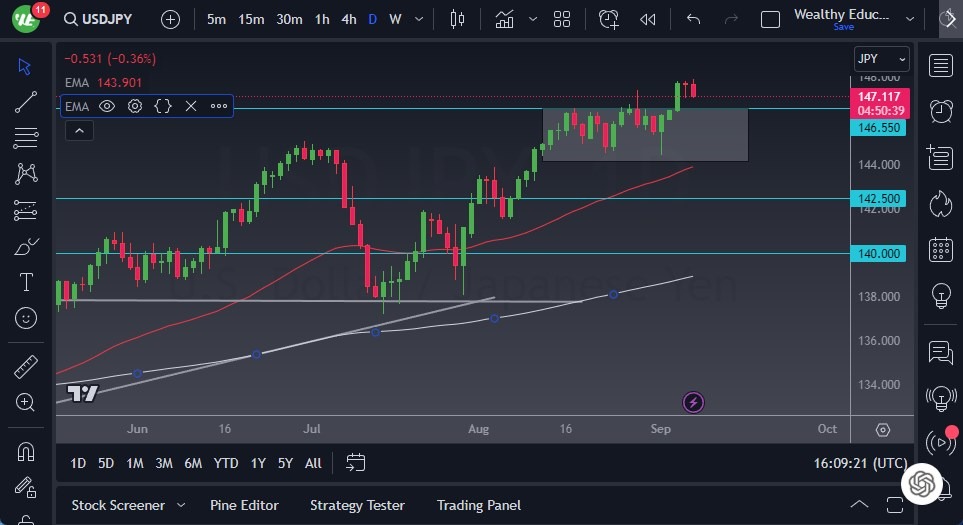The width and height of the screenshot is (963, 525).
Task: Set the chart range to YTD
Action: coord(226,463)
